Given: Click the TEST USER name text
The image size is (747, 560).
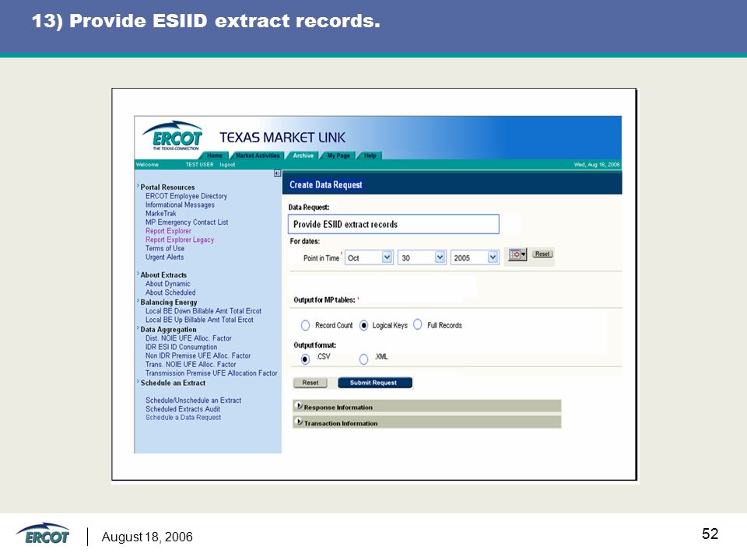Looking at the screenshot, I should pos(200,165).
